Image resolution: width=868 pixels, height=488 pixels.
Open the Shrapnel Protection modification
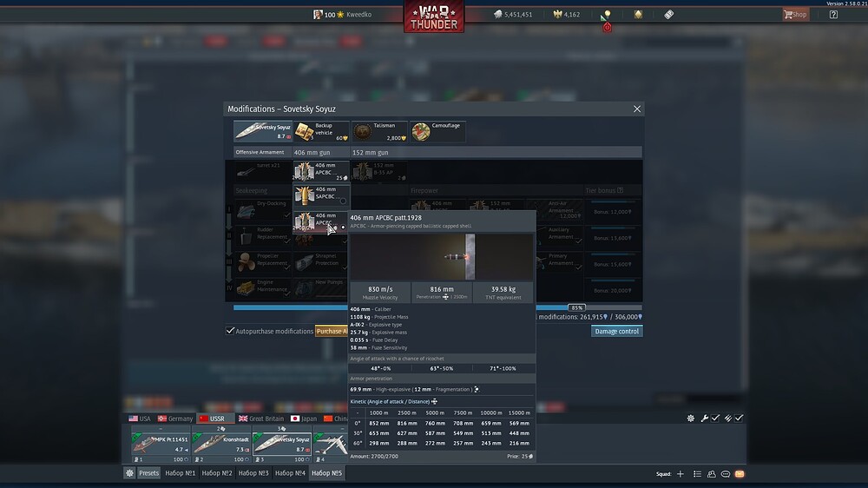click(x=321, y=262)
